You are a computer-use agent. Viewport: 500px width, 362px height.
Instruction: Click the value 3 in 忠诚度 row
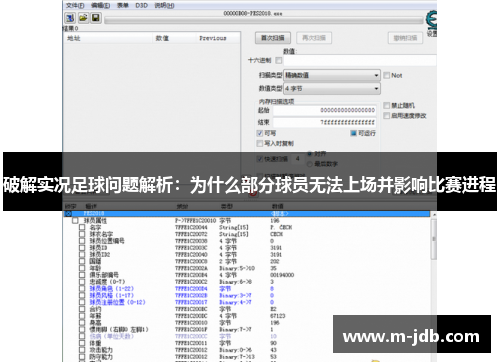272,282
